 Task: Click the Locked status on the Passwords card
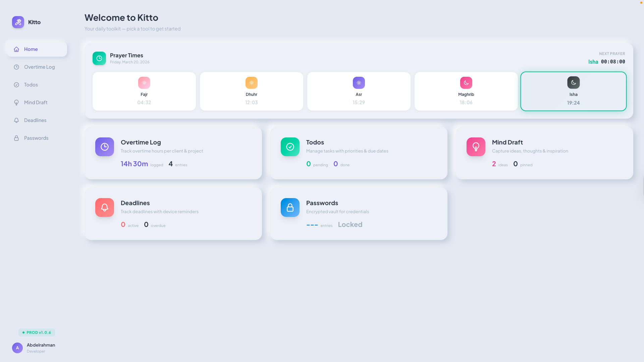click(350, 224)
